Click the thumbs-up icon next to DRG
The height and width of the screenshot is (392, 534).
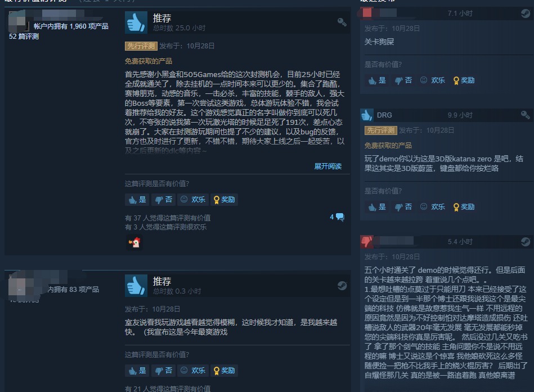tap(367, 115)
